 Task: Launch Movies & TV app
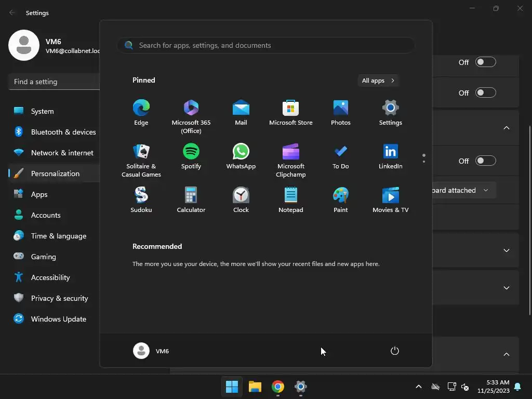click(391, 200)
